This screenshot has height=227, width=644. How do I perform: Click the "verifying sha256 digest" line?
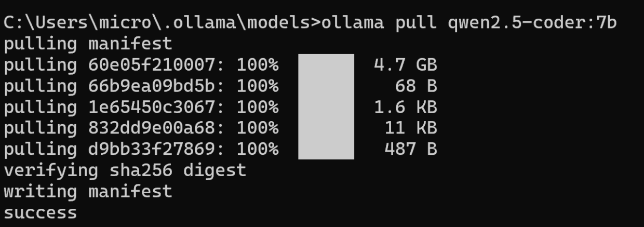click(x=125, y=170)
